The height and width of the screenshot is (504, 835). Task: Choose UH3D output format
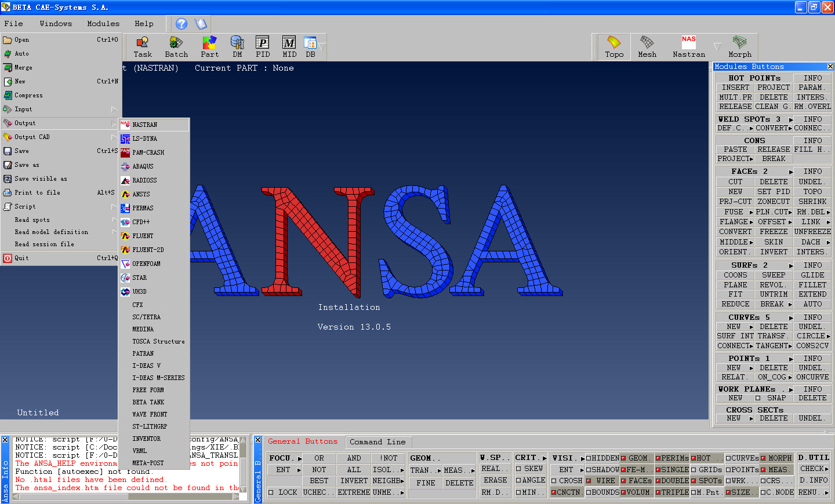pyautogui.click(x=154, y=291)
